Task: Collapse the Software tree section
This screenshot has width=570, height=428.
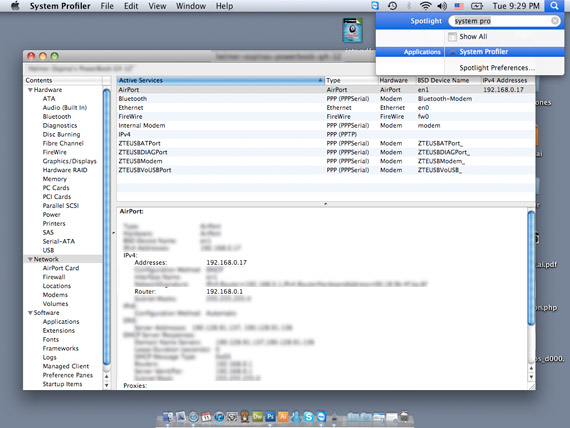Action: tap(31, 313)
